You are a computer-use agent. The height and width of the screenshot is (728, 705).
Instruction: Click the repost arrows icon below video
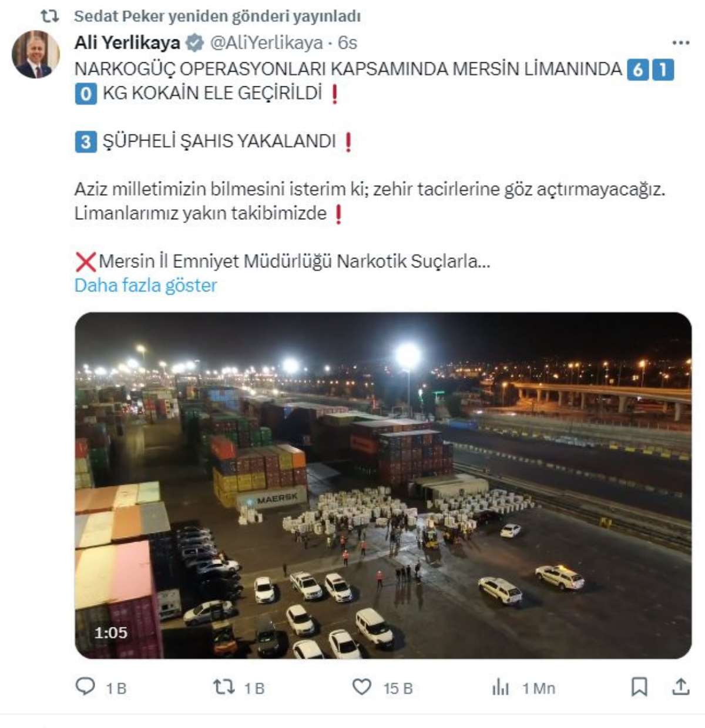pos(224,686)
